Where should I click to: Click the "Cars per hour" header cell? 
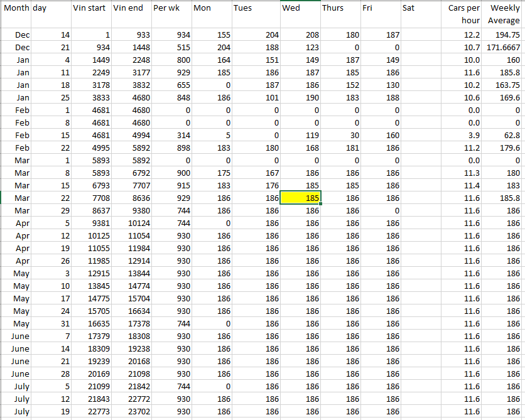462,14
